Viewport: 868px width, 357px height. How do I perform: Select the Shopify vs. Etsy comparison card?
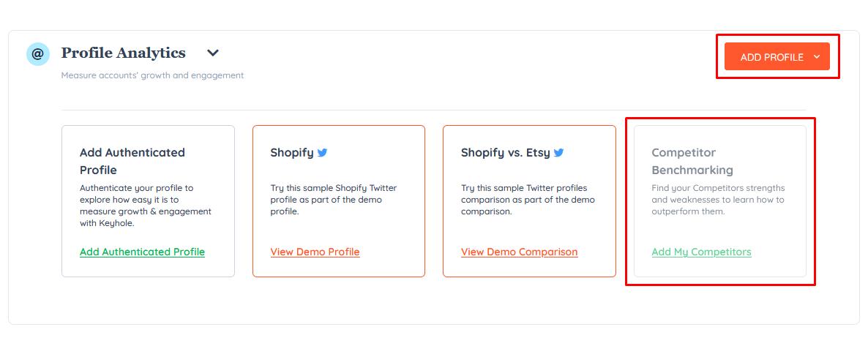coord(529,201)
